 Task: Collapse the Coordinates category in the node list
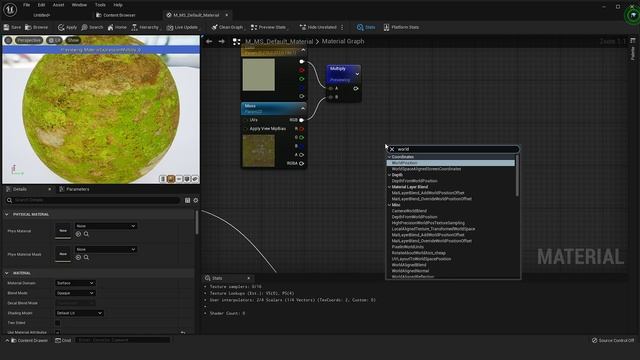[389, 157]
